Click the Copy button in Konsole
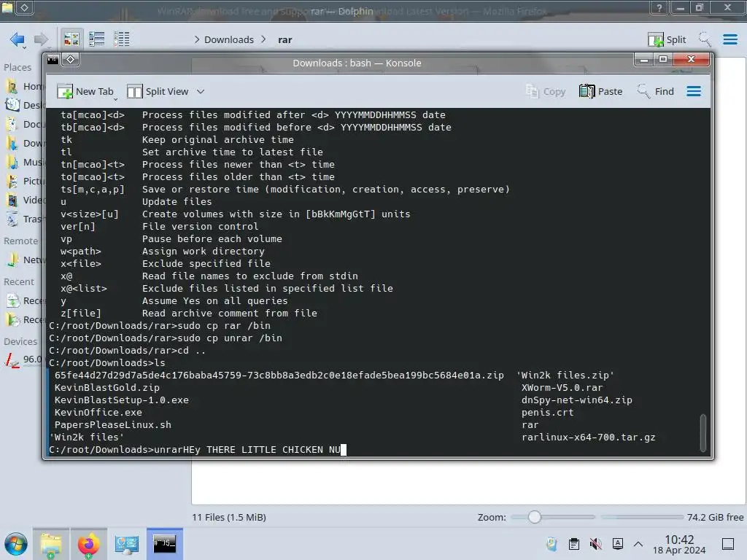This screenshot has height=560, width=747. pyautogui.click(x=546, y=91)
